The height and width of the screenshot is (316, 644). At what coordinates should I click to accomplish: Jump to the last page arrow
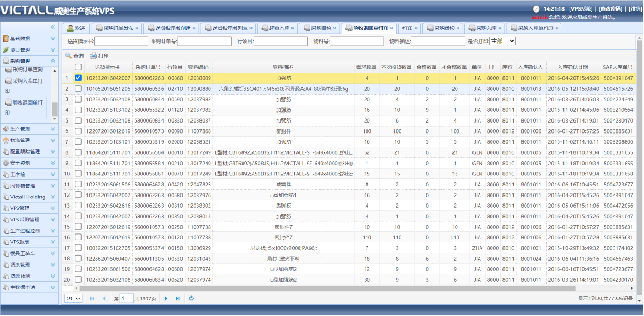click(x=178, y=299)
